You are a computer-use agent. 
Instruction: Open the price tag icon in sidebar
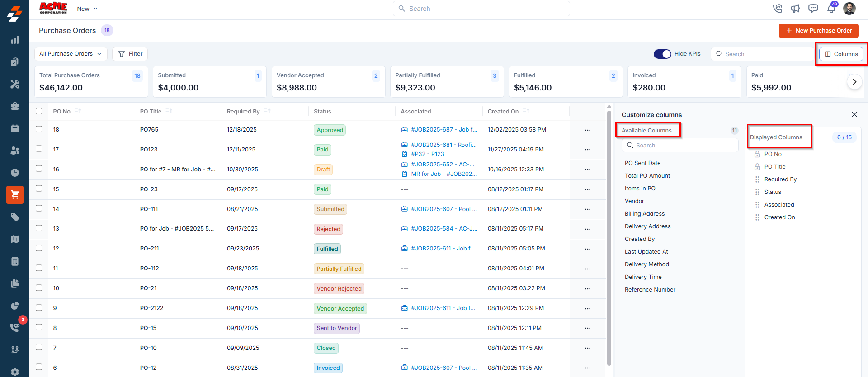(15, 217)
